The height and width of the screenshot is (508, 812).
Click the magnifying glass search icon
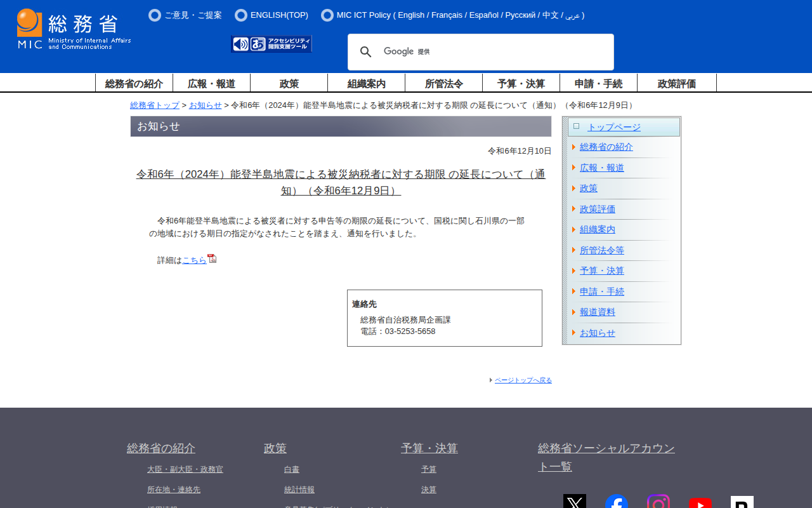(x=366, y=52)
